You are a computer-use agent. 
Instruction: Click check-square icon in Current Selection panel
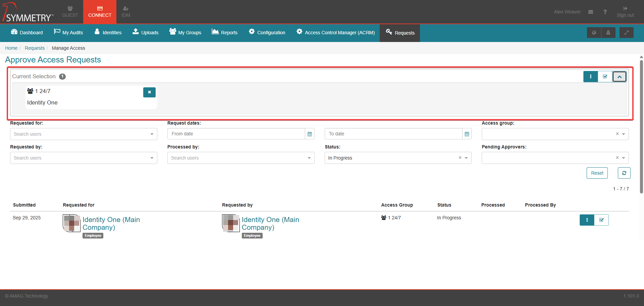coord(605,77)
